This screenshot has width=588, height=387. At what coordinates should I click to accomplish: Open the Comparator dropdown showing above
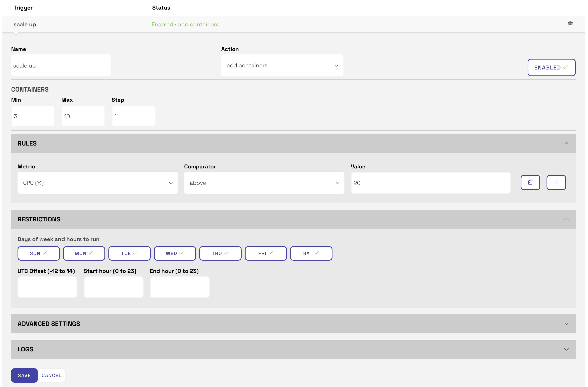[264, 183]
